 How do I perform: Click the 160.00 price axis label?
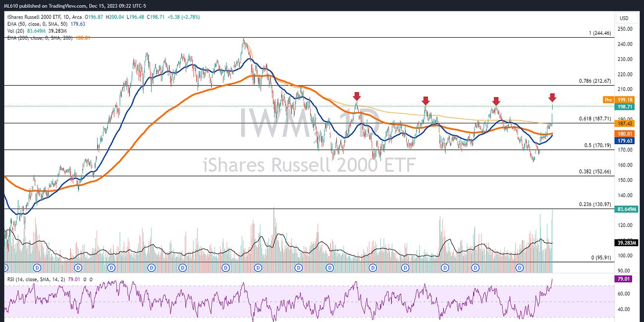pos(626,165)
